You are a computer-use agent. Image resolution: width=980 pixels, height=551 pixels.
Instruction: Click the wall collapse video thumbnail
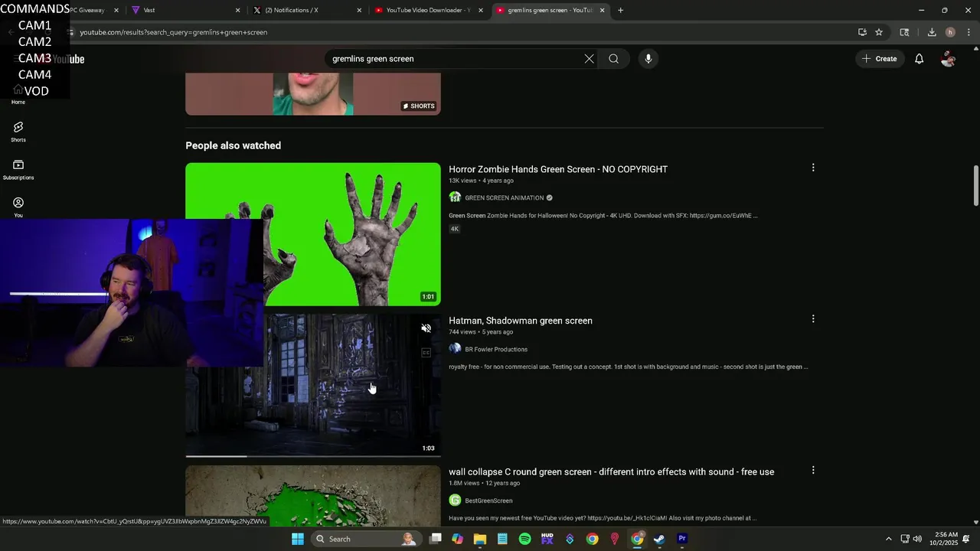click(313, 496)
